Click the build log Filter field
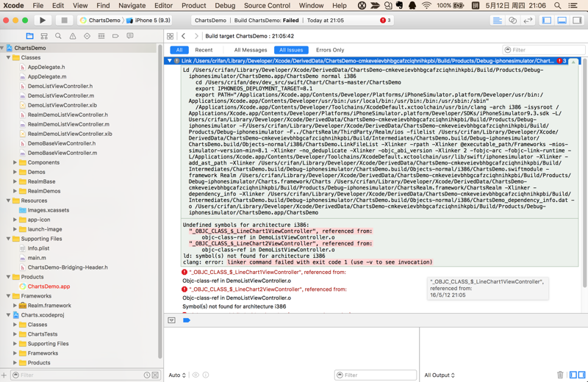 point(543,50)
